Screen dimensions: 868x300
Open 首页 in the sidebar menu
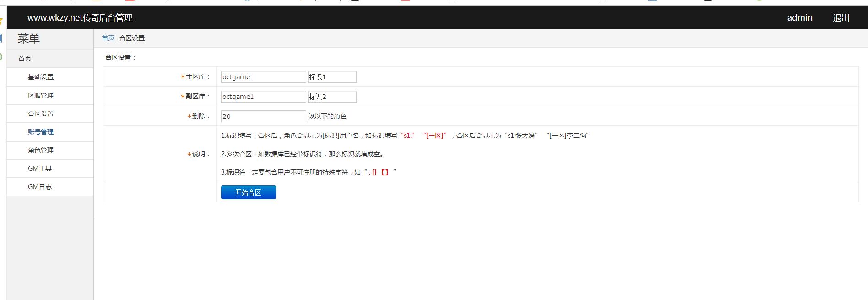[25, 59]
